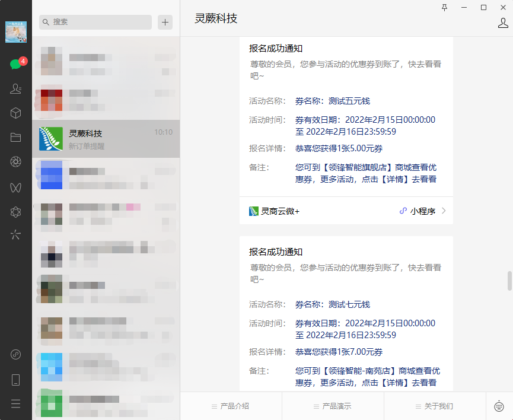The width and height of the screenshot is (513, 420).
Task: Click the 灵蕨科技 chat title header
Action: pyautogui.click(x=216, y=18)
